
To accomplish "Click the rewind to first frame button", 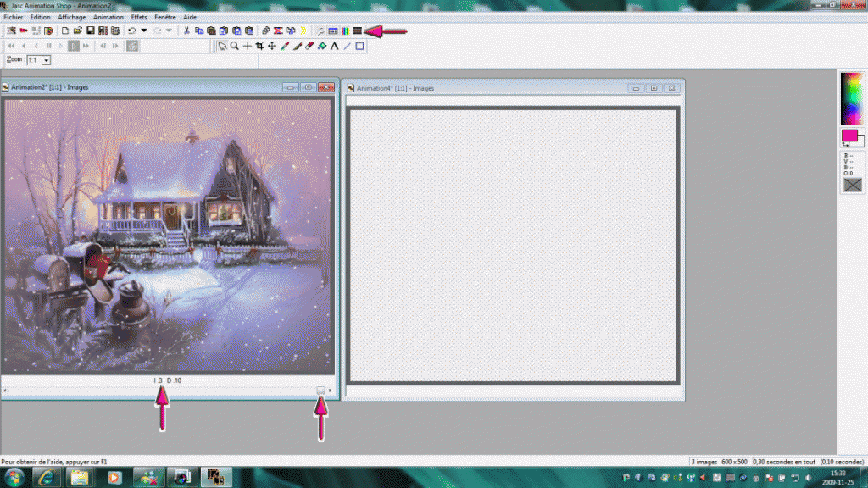I will (x=11, y=47).
